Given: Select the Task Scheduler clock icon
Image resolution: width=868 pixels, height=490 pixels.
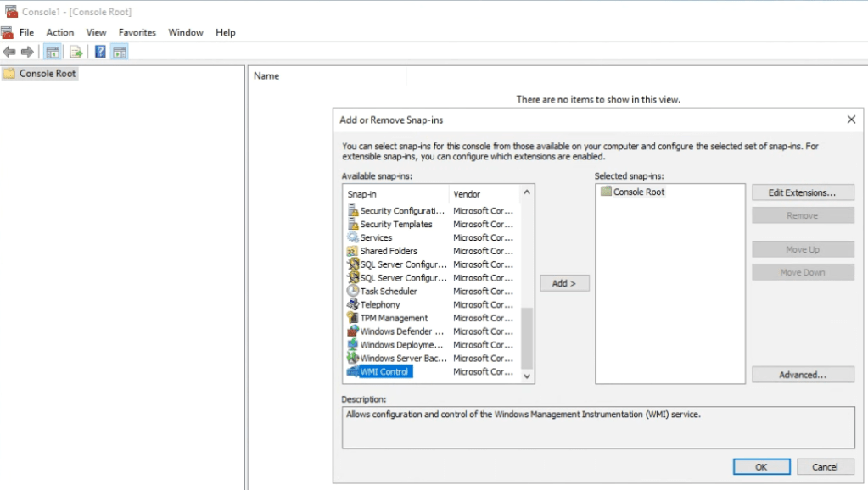Looking at the screenshot, I should [x=353, y=291].
